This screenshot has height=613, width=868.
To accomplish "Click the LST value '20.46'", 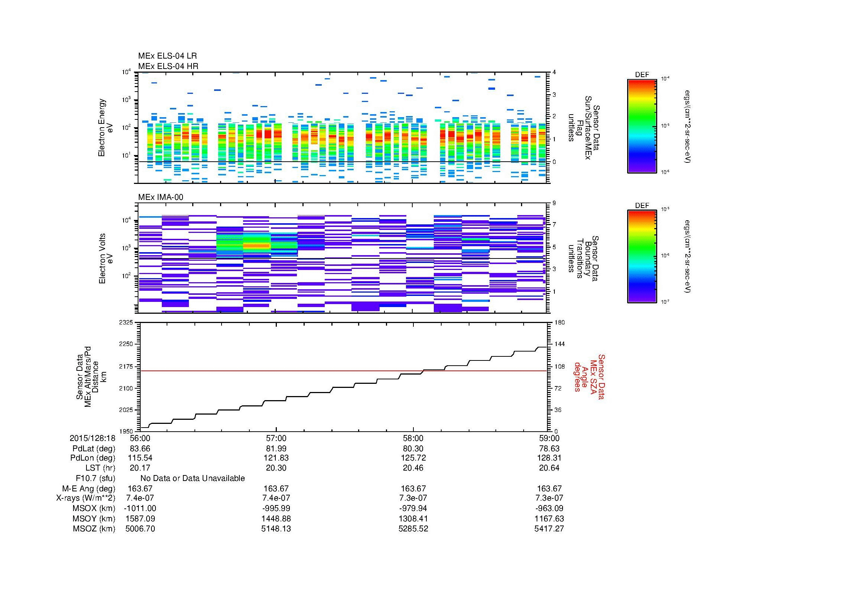I will point(413,468).
